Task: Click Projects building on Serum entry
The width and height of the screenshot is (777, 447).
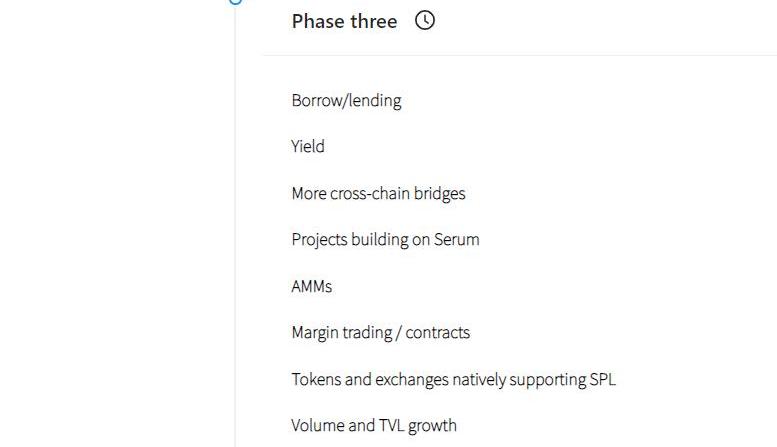Action: (x=386, y=240)
